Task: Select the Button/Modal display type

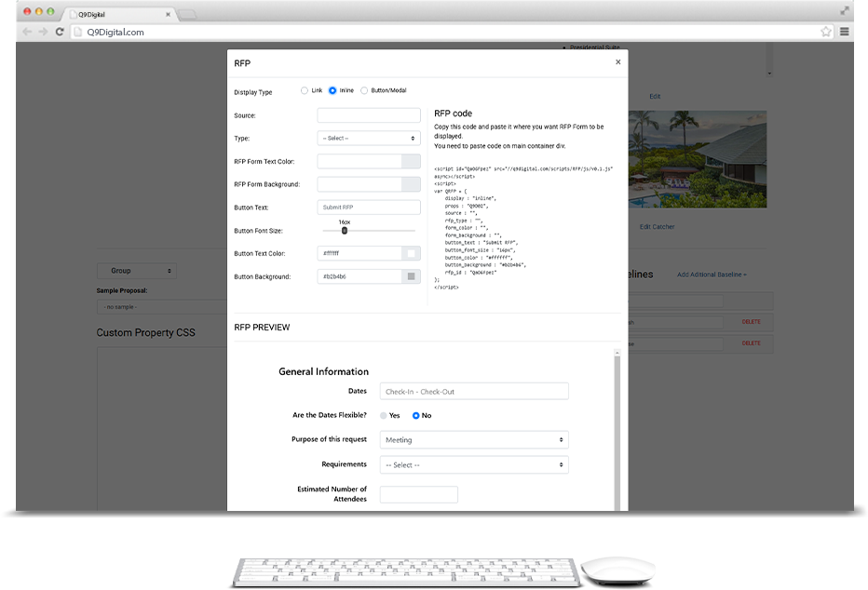Action: point(364,90)
